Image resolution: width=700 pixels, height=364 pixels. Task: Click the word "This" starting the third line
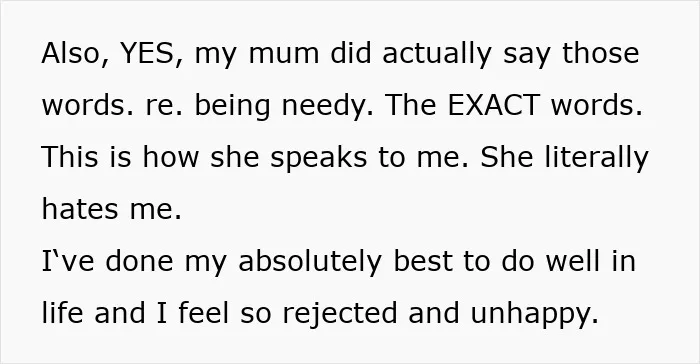pos(70,157)
